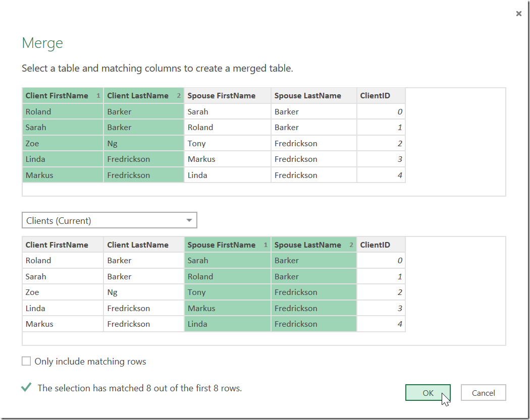Tick Only include matching rows checkbox

[26, 361]
